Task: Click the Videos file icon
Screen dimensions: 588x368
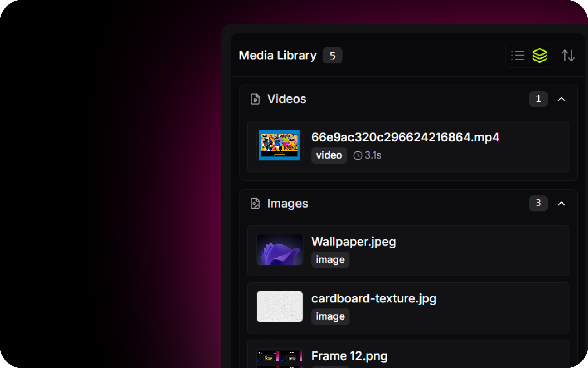Action: 255,99
